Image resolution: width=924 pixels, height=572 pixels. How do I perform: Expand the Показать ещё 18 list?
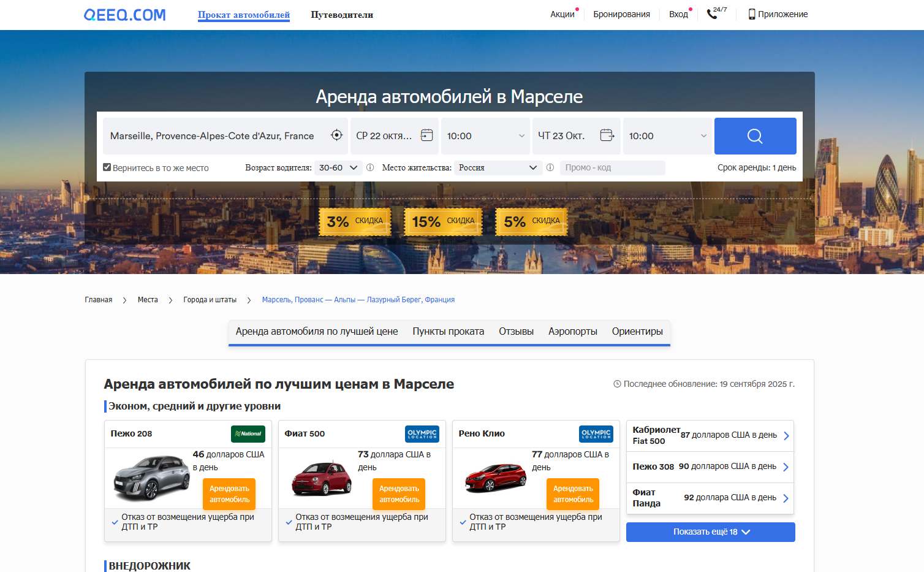(x=710, y=532)
